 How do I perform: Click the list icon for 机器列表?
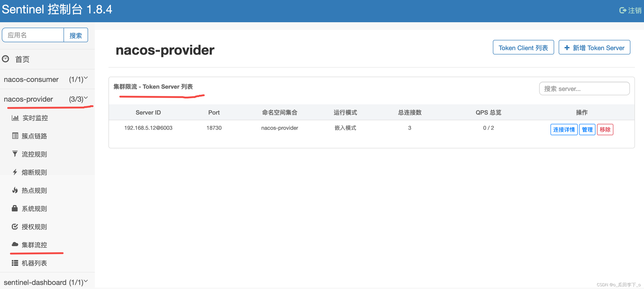pyautogui.click(x=15, y=263)
